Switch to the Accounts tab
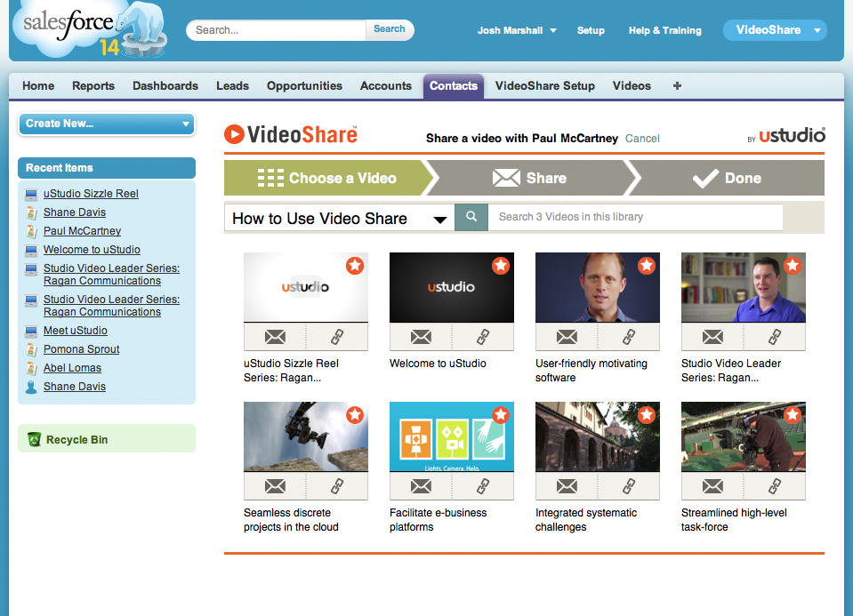 click(x=386, y=86)
